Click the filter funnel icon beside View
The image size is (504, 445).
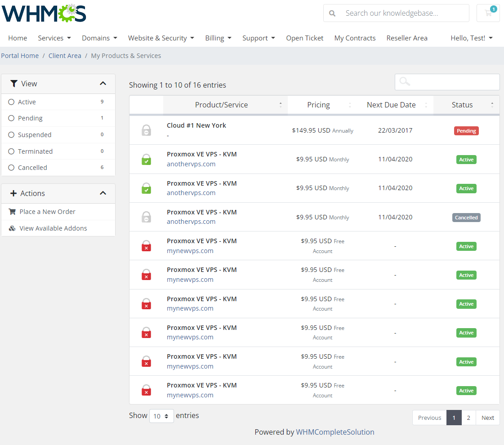(14, 84)
